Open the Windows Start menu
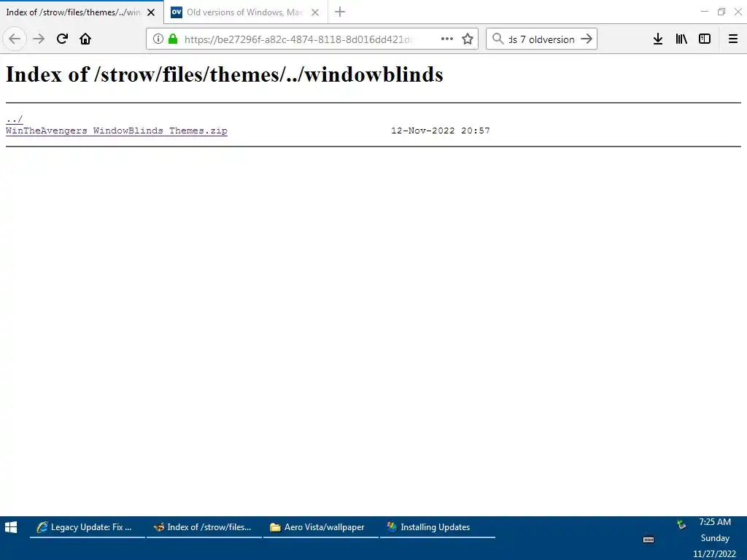The width and height of the screenshot is (747, 560). pos(11,527)
